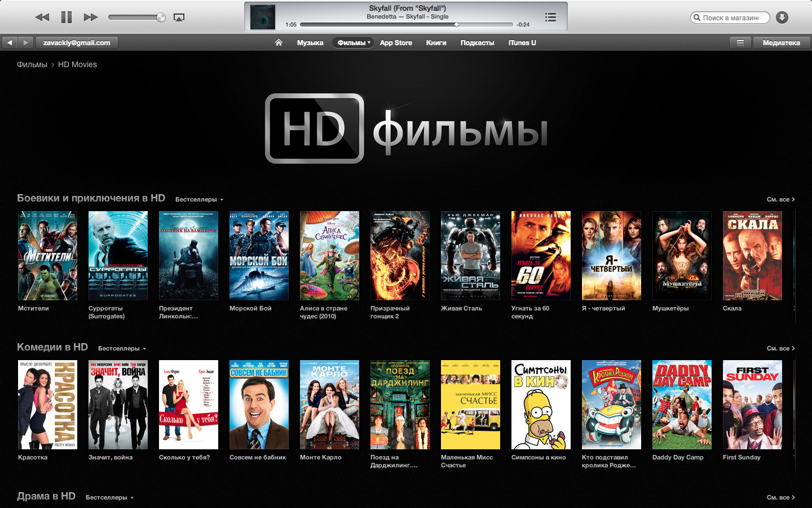Switch to the Подкасты tab
The image size is (812, 508).
click(x=477, y=43)
